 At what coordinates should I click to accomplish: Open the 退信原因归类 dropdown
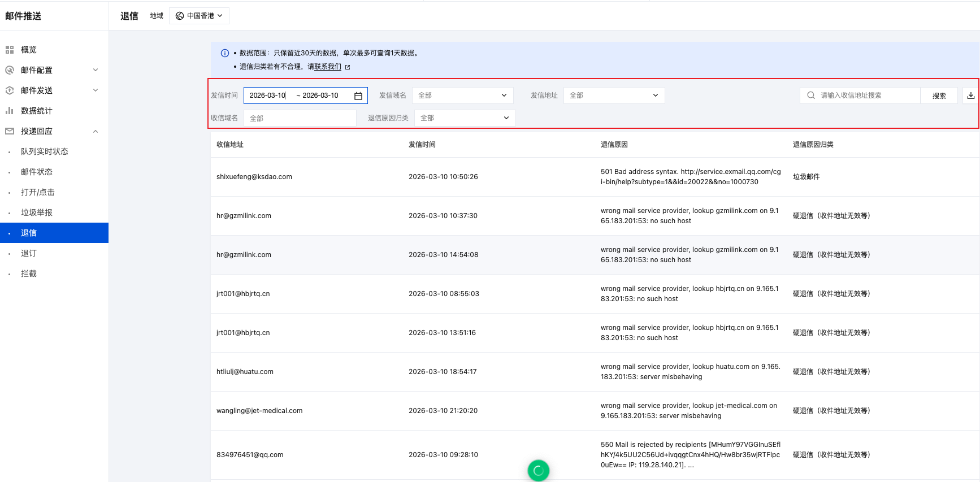point(465,118)
